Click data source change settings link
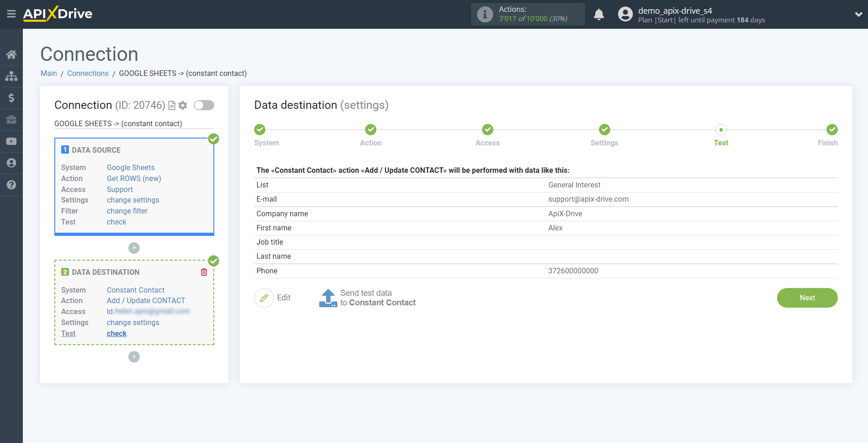This screenshot has width=868, height=443. point(133,200)
